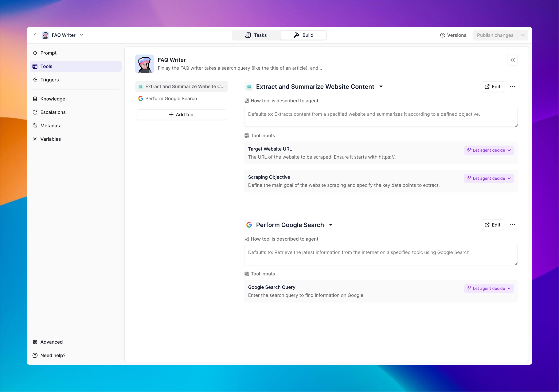Click the Extract and Summarize description text field
559x392 pixels.
tap(381, 117)
